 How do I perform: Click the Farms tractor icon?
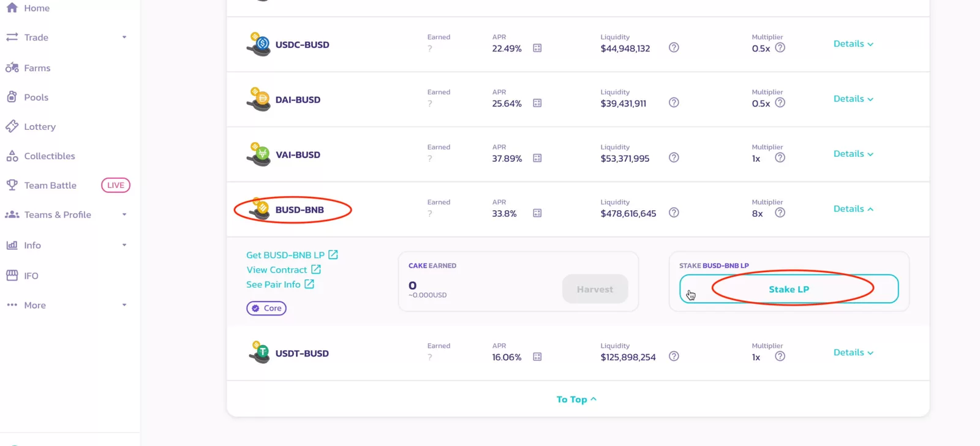pos(12,68)
